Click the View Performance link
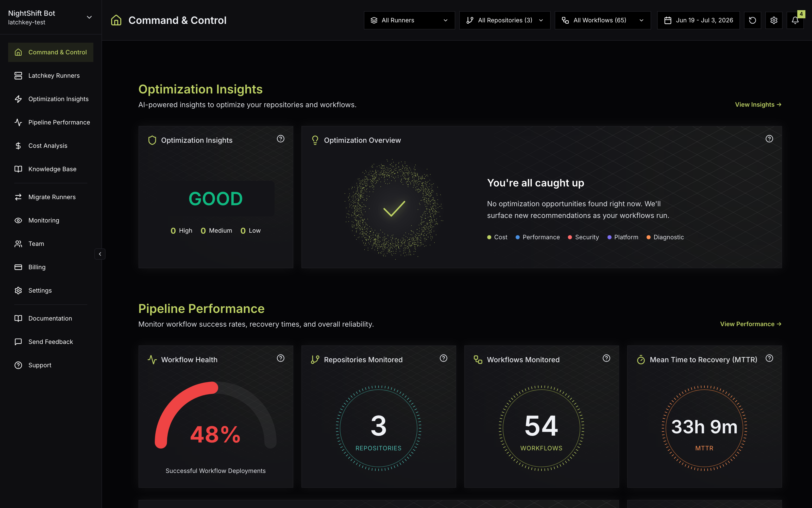The image size is (812, 508). tap(751, 324)
